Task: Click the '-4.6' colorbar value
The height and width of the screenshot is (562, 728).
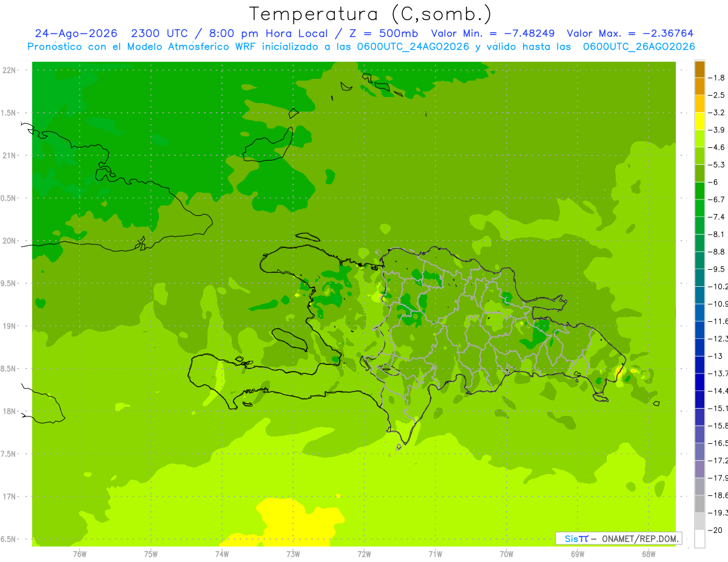Action: click(716, 147)
